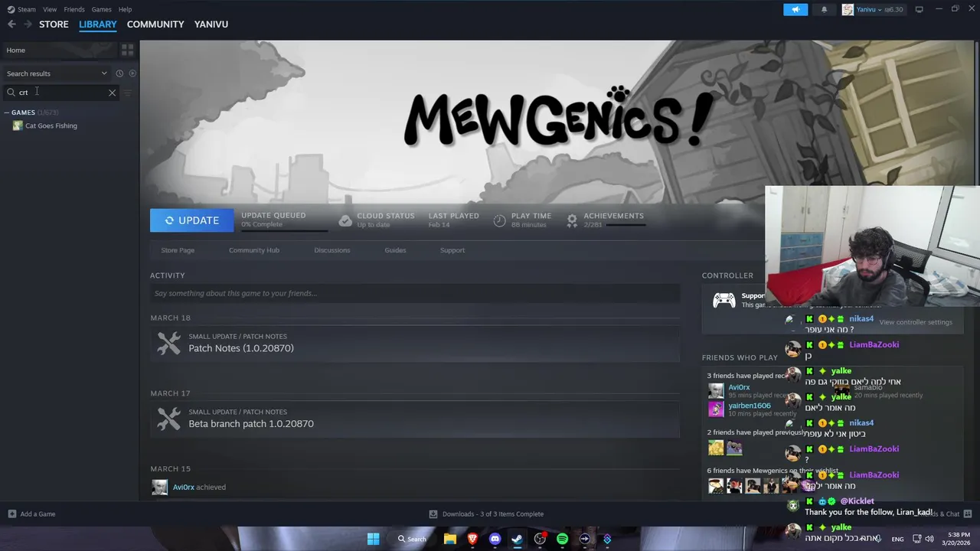Open the YANIVU profile tab
The width and height of the screenshot is (980, 551).
tap(211, 24)
